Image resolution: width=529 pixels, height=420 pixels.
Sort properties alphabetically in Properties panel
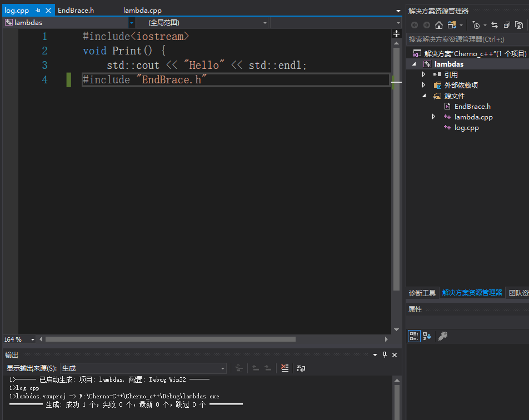[x=426, y=336]
